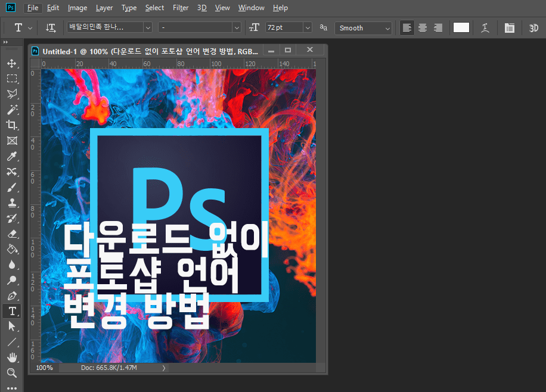Expand the status bar info arrow
The height and width of the screenshot is (392, 546).
tap(164, 368)
